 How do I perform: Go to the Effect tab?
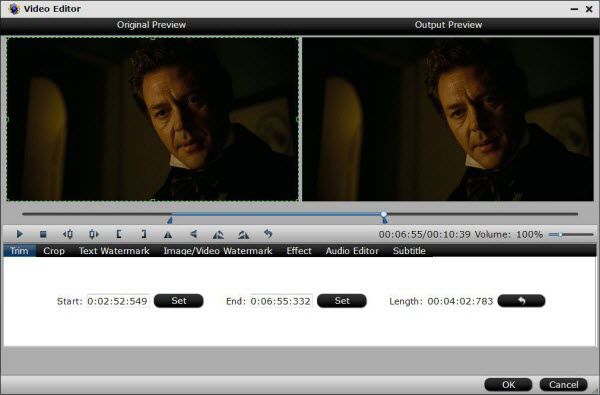[x=299, y=251]
